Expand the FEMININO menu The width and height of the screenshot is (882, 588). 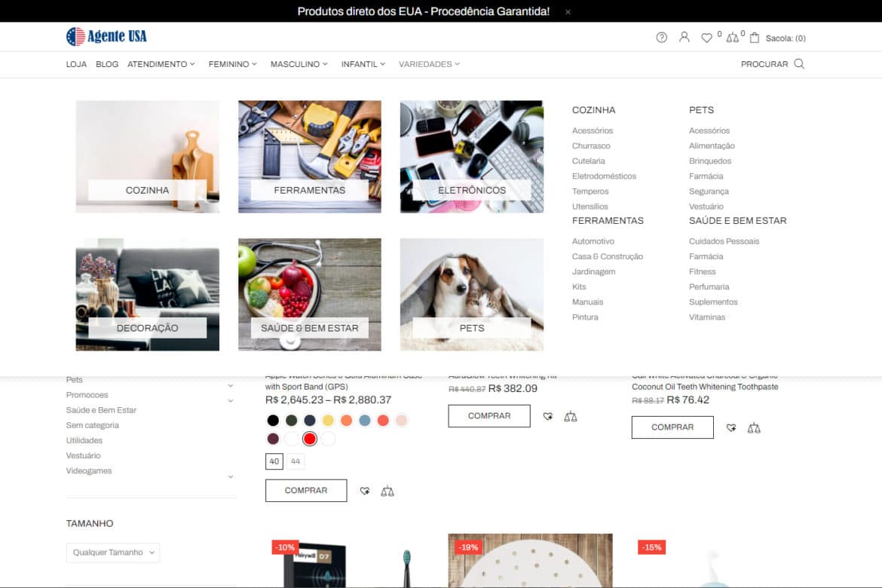tap(232, 64)
